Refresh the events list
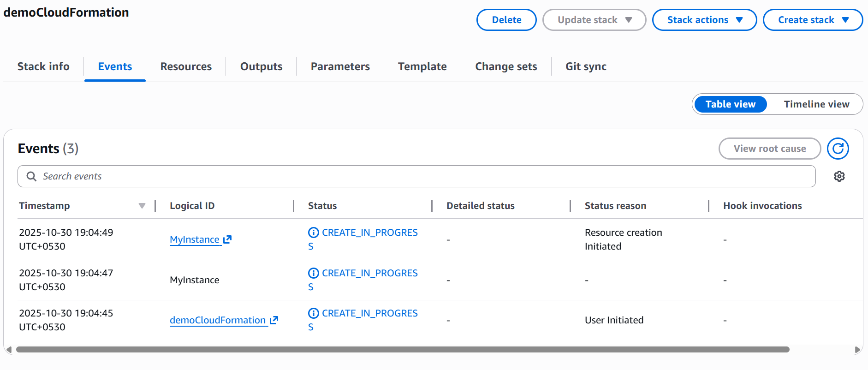The image size is (868, 370). click(838, 149)
